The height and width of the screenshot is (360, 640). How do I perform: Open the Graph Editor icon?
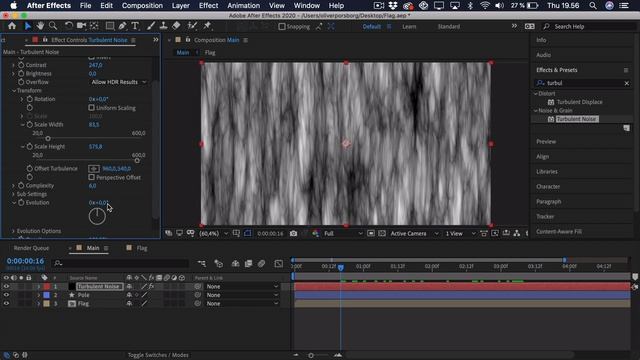pos(279,264)
